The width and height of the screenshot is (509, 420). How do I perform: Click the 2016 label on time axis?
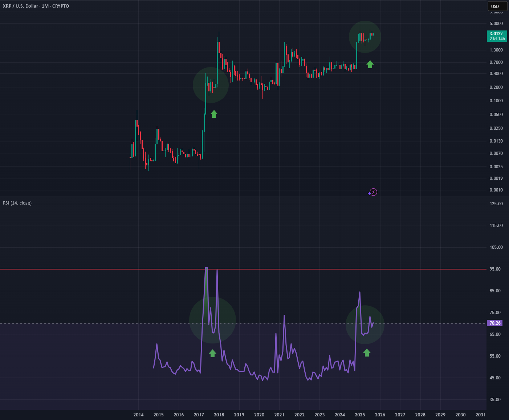[179, 415]
